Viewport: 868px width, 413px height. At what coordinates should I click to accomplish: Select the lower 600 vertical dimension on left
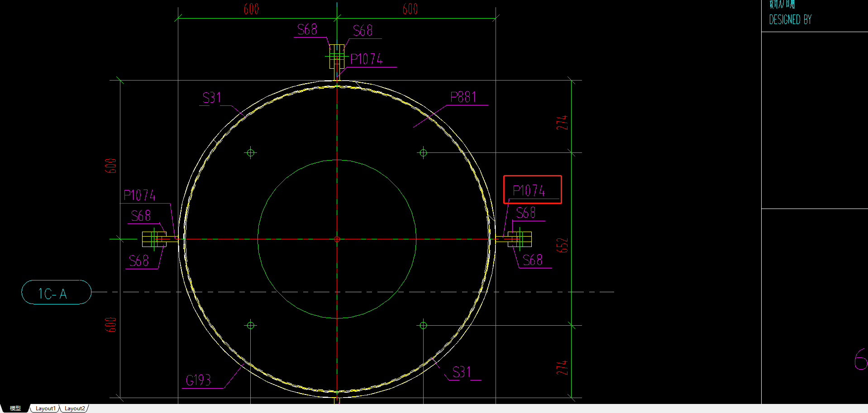pos(111,324)
